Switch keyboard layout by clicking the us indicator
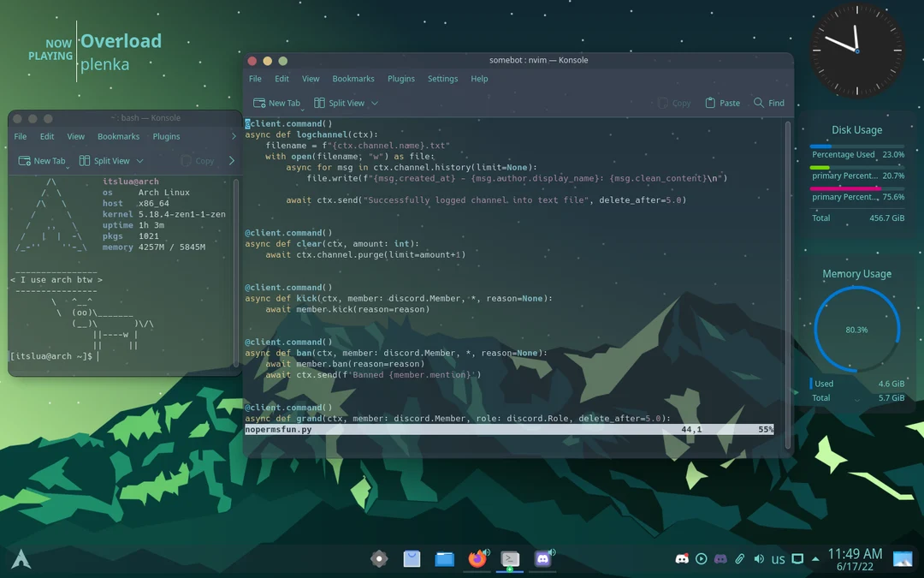The image size is (924, 578). pos(779,558)
